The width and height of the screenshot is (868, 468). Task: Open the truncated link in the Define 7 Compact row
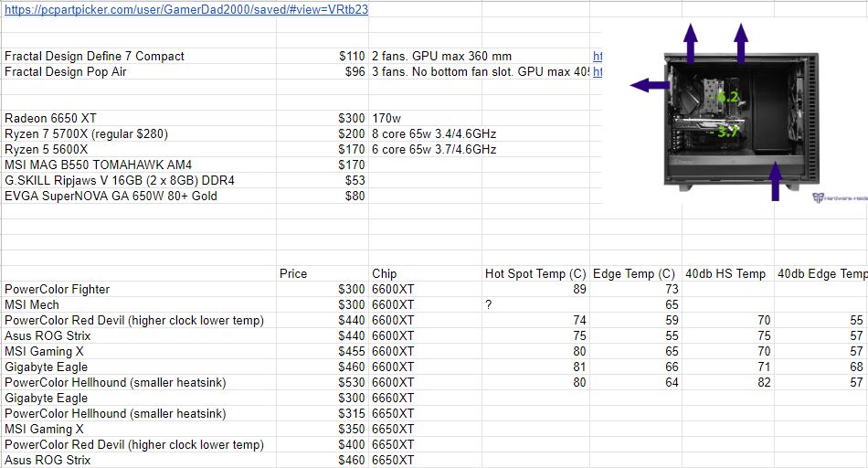[598, 56]
